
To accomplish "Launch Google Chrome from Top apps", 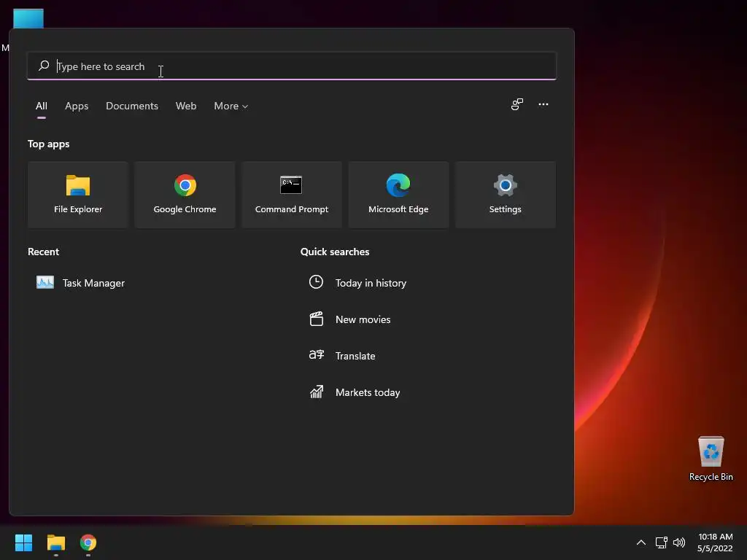I will click(185, 194).
